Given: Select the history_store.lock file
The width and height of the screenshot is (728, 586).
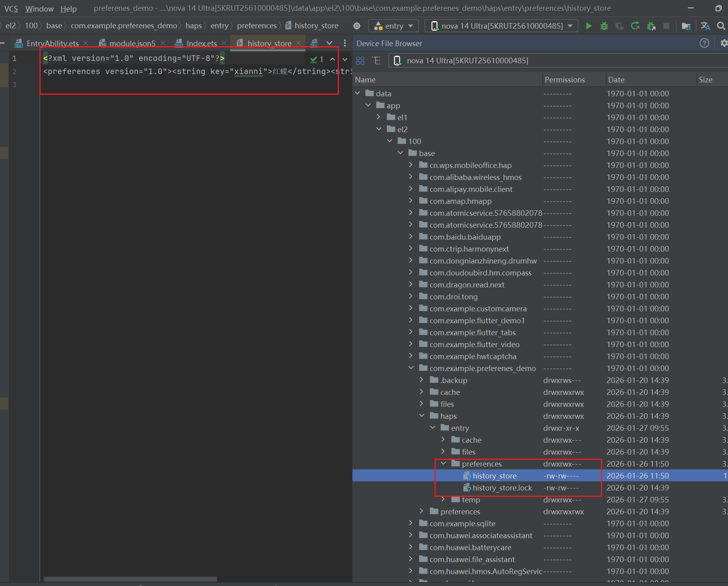Looking at the screenshot, I should pos(502,488).
